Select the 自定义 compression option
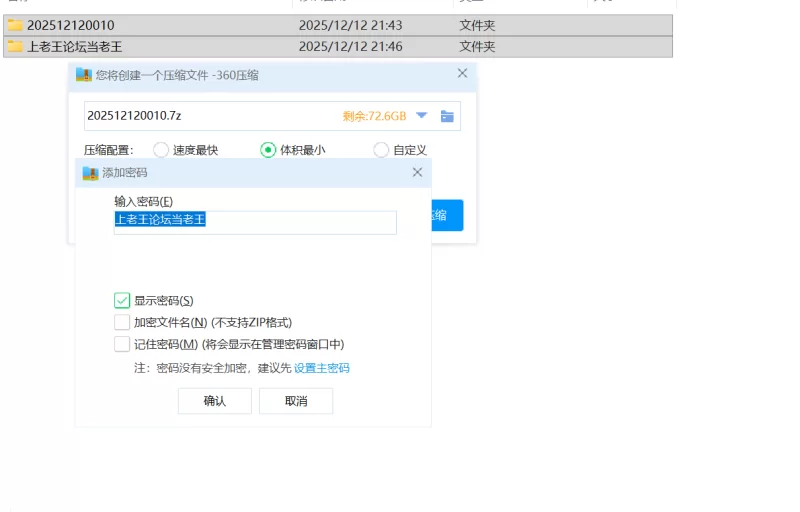Viewport: 800px width, 512px height. pos(381,150)
